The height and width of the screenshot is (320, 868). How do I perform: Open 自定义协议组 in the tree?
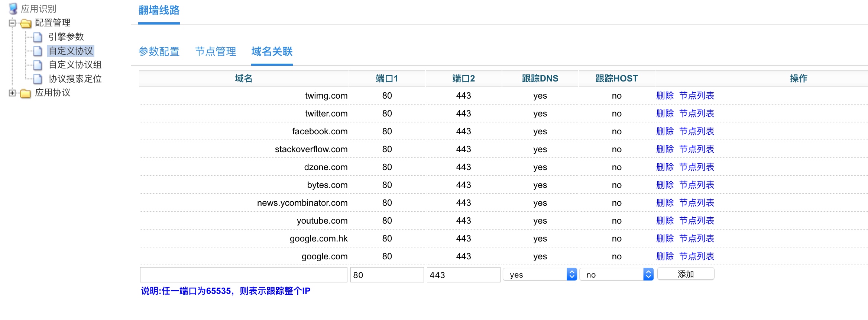(x=75, y=65)
